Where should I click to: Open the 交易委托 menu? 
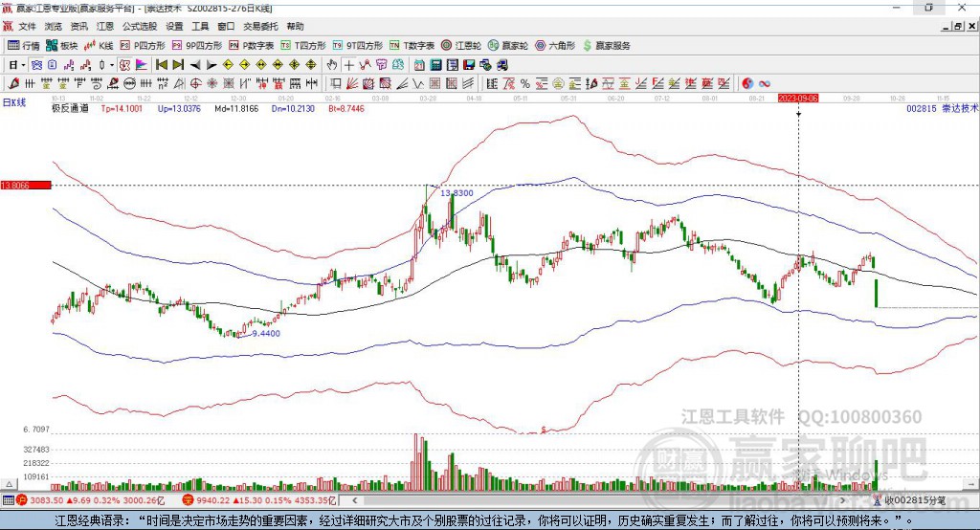point(260,26)
